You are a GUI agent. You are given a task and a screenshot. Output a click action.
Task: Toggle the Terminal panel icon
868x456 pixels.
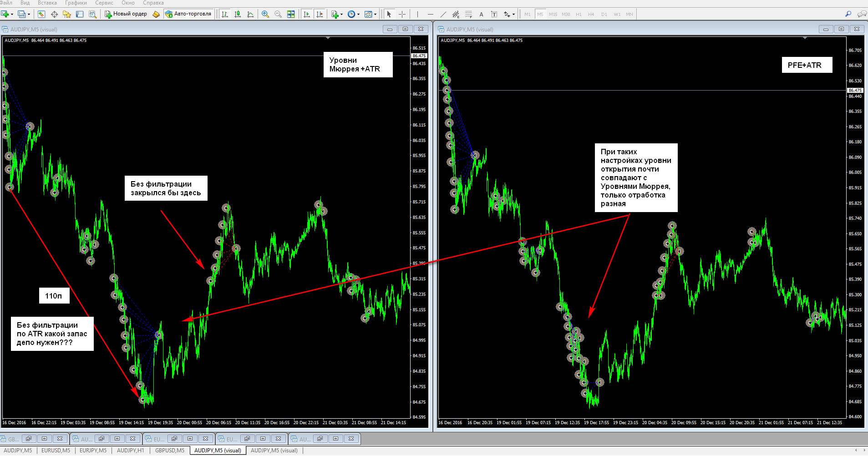[80, 14]
